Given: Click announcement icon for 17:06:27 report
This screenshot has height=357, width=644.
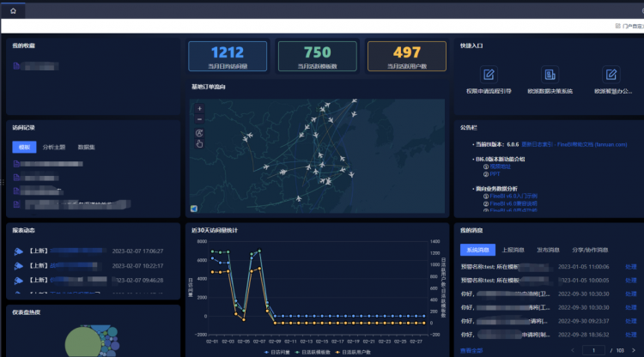Looking at the screenshot, I should (18, 251).
